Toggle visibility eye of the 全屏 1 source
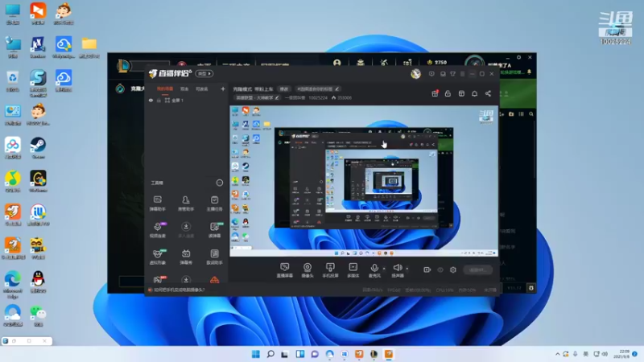The width and height of the screenshot is (644, 362). [x=151, y=100]
